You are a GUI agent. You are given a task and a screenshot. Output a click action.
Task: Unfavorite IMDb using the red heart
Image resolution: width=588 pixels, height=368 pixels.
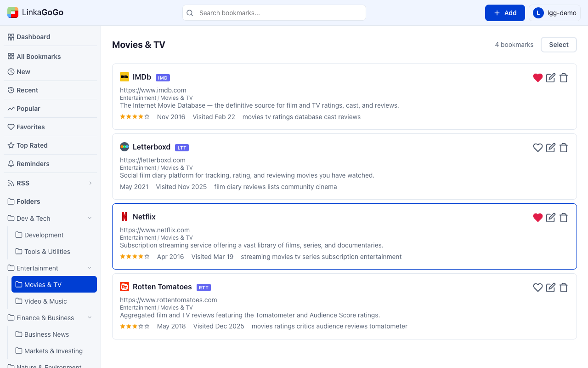pos(538,78)
